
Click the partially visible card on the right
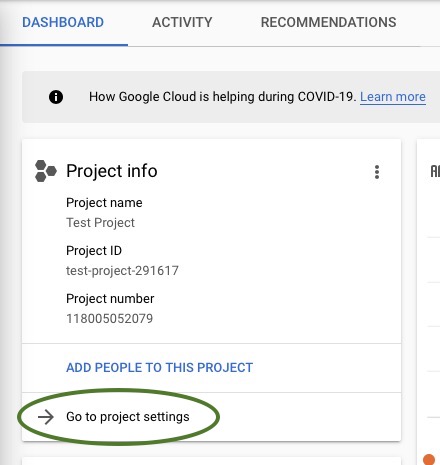[x=429, y=300]
